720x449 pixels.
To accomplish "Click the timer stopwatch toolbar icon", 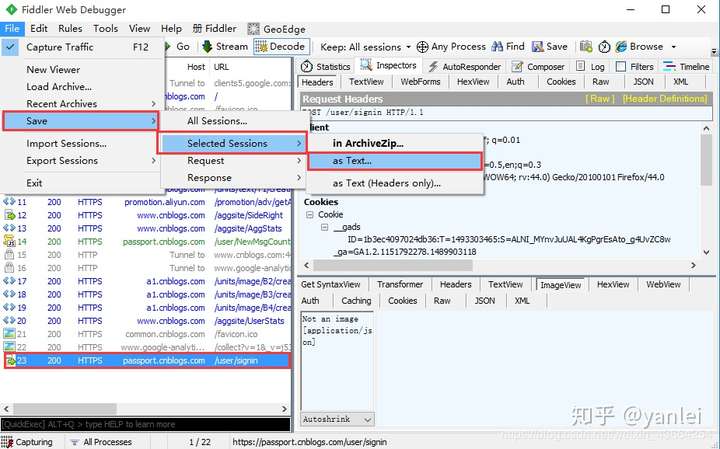I will coord(604,47).
